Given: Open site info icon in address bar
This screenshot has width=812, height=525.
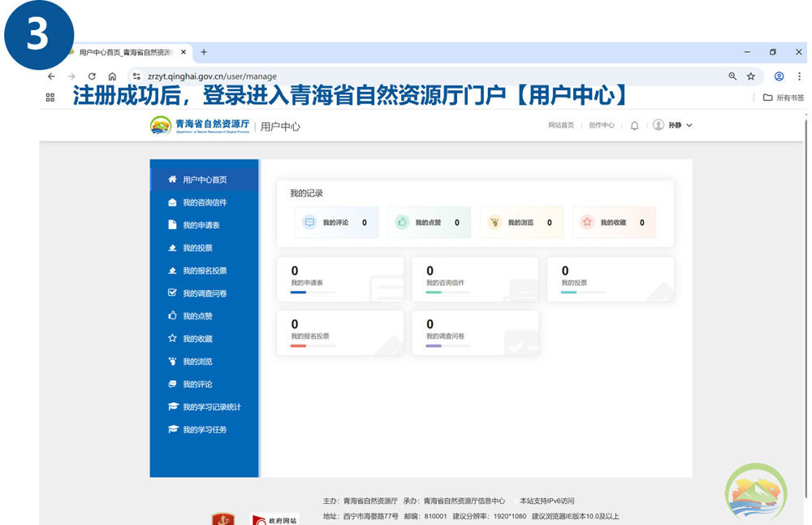Looking at the screenshot, I should 136,76.
